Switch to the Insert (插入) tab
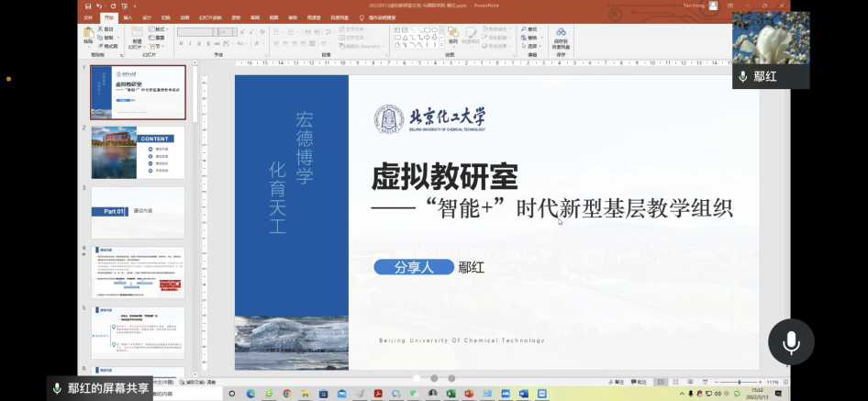The width and height of the screenshot is (868, 401). [128, 17]
